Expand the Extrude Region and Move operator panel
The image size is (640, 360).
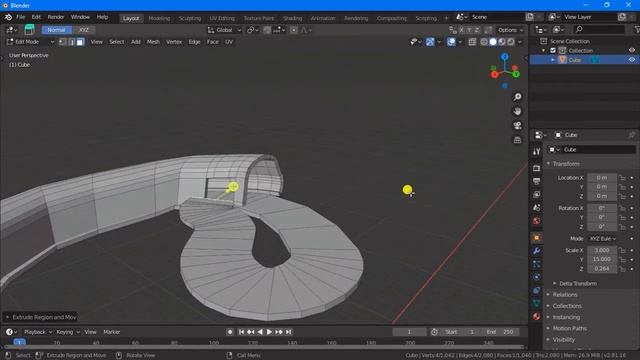[x=41, y=317]
